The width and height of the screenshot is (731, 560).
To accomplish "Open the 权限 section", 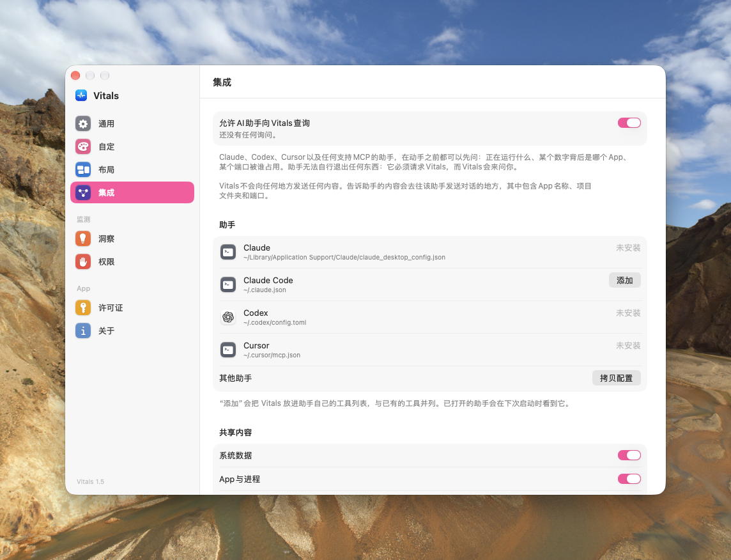I will point(132,261).
